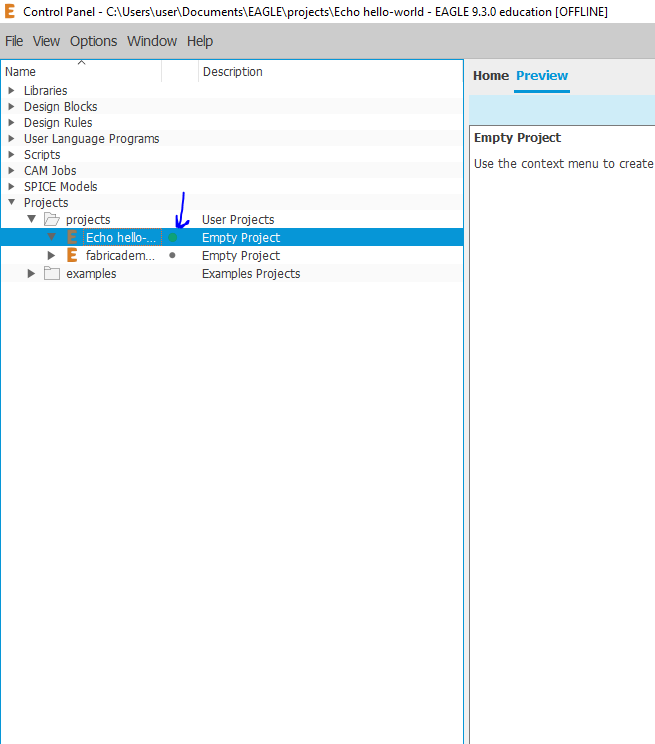Click the fabricadem project E icon
The height and width of the screenshot is (744, 655).
click(x=72, y=255)
